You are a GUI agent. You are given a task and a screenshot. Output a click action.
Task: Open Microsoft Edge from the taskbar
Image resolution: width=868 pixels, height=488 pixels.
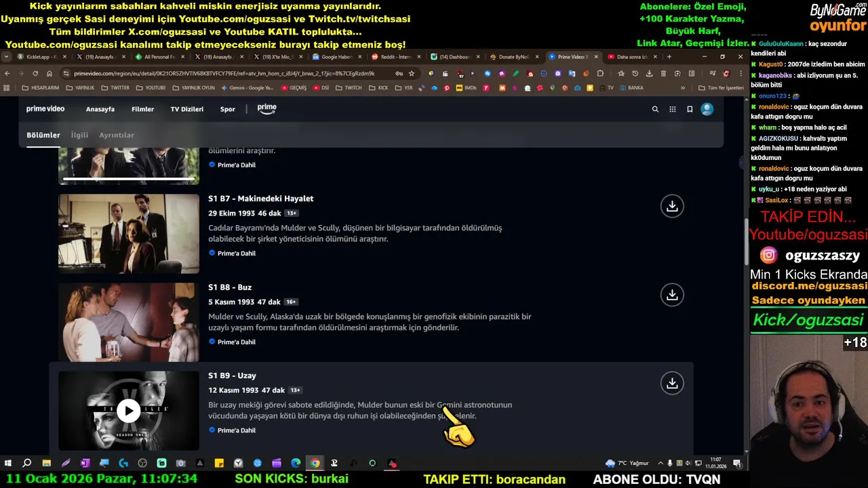coord(296,464)
